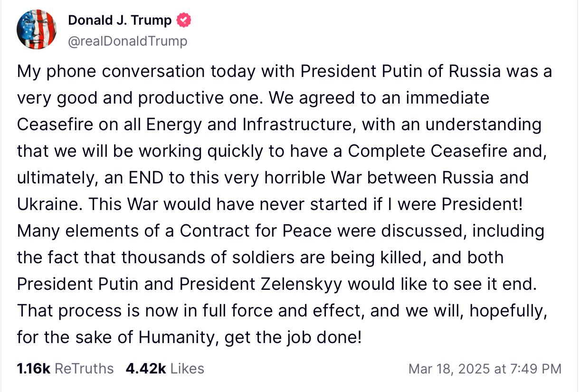
Task: Open the Donald J. Trump display name
Action: point(120,20)
